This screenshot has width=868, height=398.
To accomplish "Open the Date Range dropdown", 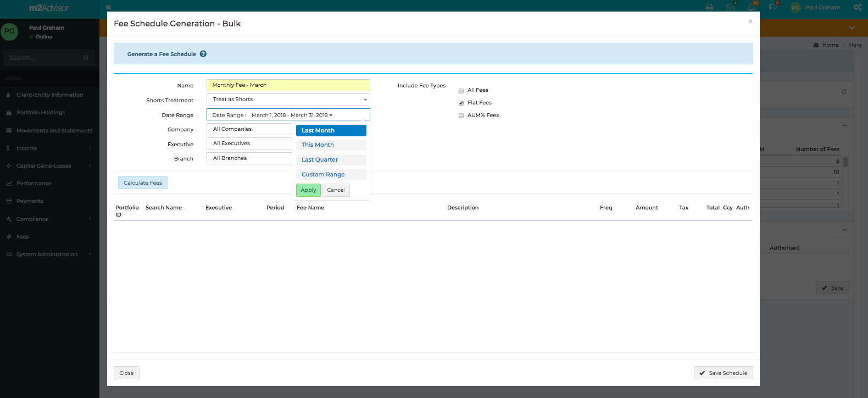I will click(288, 115).
